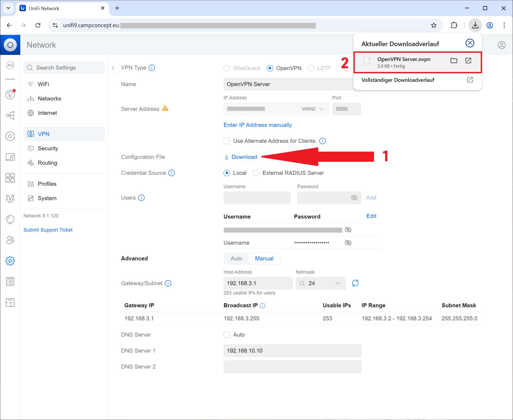Click Enter IP Address manually link

click(x=257, y=125)
